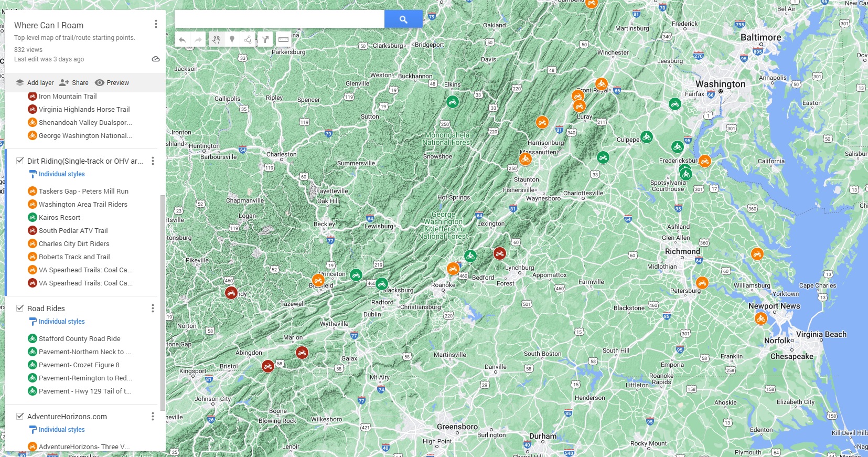Screen dimensions: 868x457
Task: Select Charles City Dirt Riders entry
Action: pyautogui.click(x=74, y=244)
